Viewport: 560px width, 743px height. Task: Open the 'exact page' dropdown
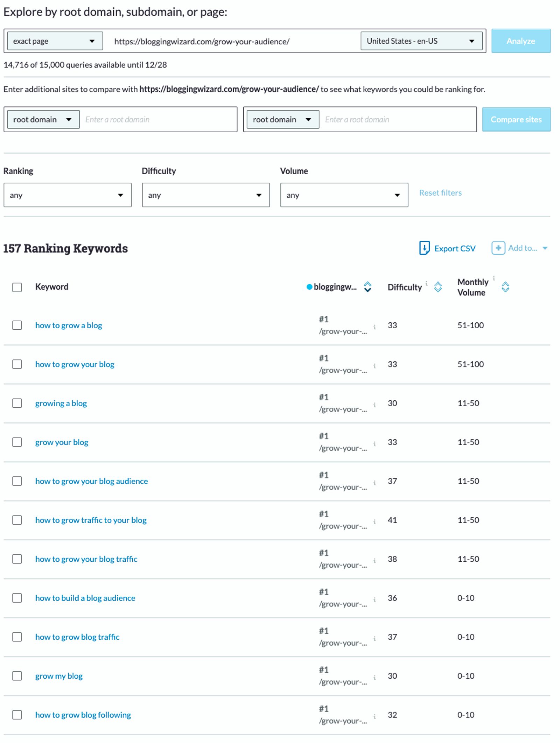coord(54,41)
